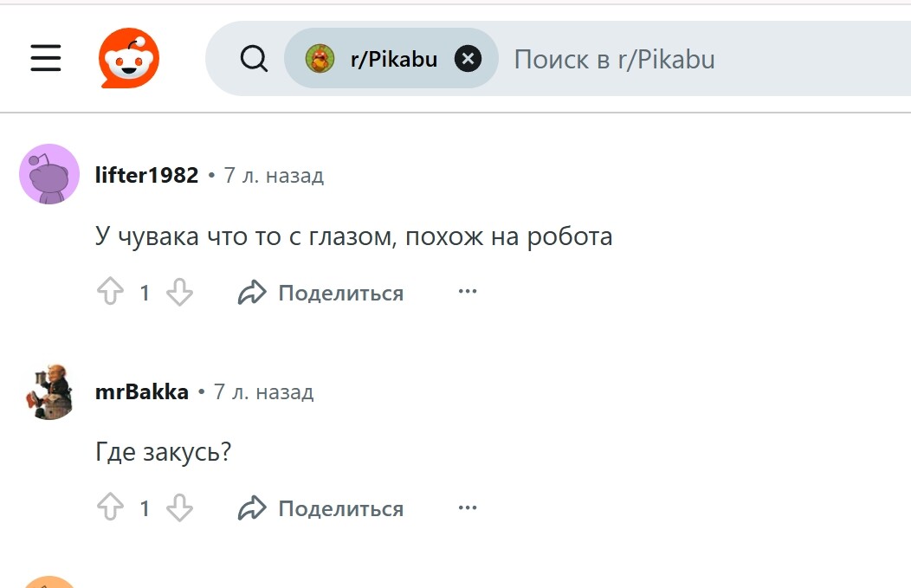Share mrBakka's comment via Поделиться
Screen dimensions: 911x588
[x=320, y=508]
